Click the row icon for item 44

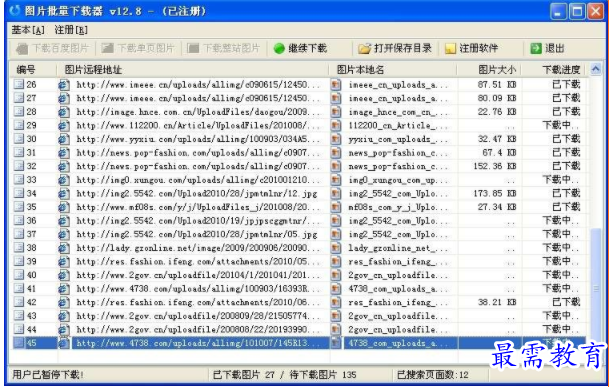(18, 329)
